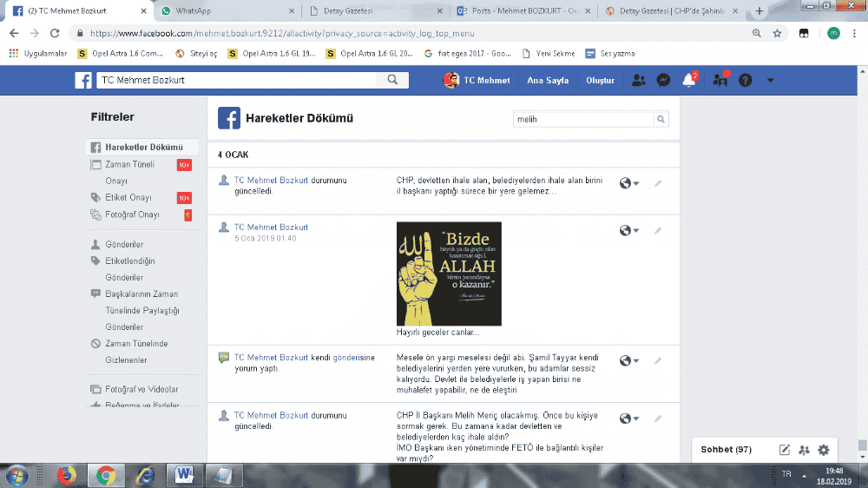Click the friend requests icon in header
Image resolution: width=868 pixels, height=488 pixels.
(x=638, y=80)
